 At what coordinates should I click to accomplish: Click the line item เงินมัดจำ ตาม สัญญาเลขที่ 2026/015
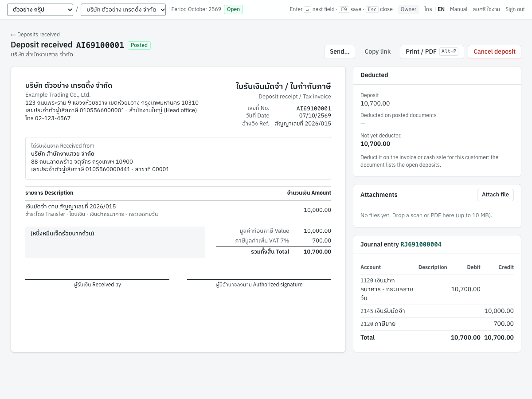(x=70, y=207)
